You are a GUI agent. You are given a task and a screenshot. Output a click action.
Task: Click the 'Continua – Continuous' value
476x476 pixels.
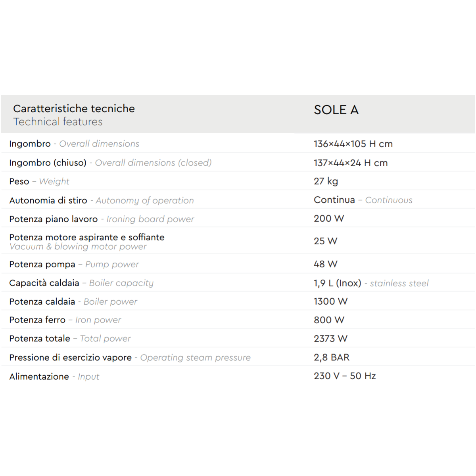(x=363, y=200)
